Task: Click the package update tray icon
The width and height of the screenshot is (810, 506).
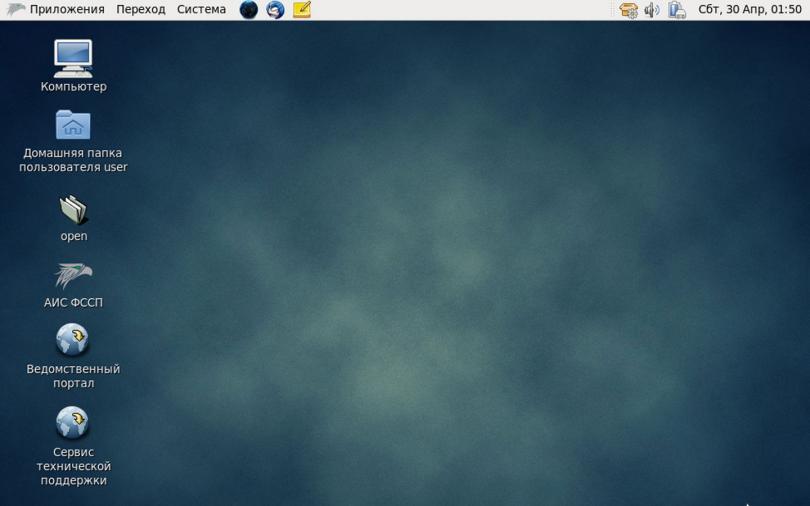Action: tap(628, 10)
